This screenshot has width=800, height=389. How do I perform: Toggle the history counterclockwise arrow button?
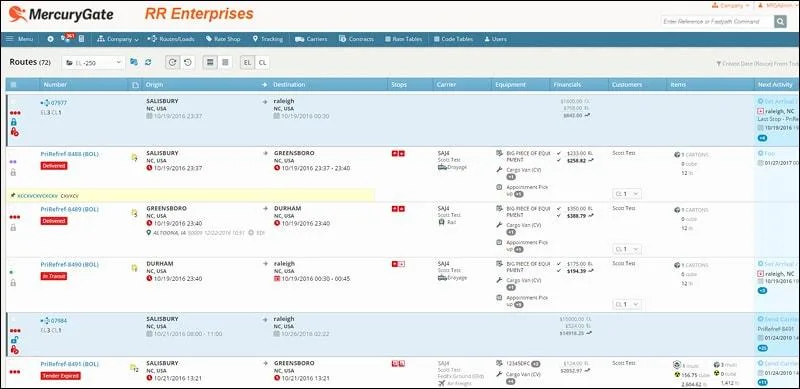187,62
